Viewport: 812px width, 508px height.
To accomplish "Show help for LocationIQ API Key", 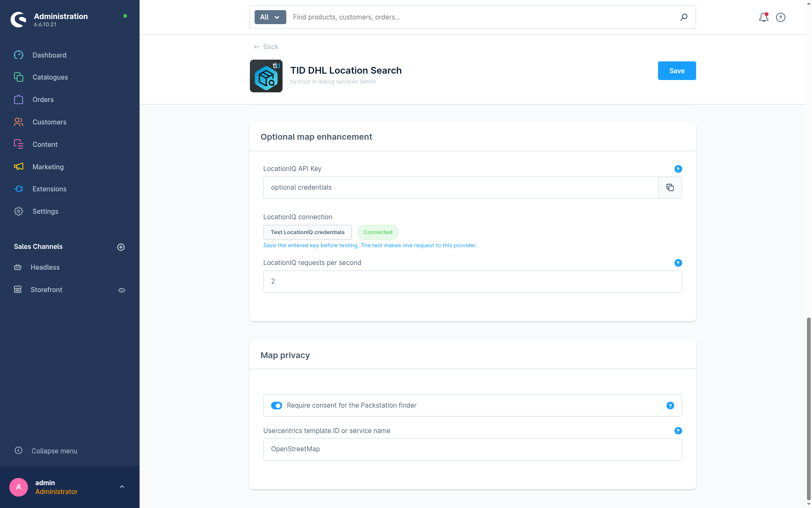I will [678, 169].
